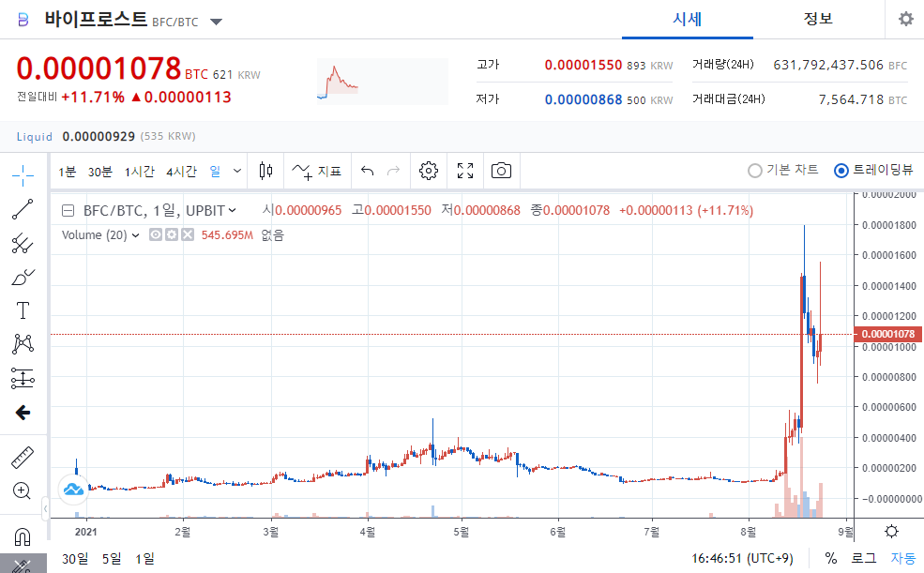Click the Volume value 545.695M
The image size is (924, 573).
pyautogui.click(x=227, y=235)
